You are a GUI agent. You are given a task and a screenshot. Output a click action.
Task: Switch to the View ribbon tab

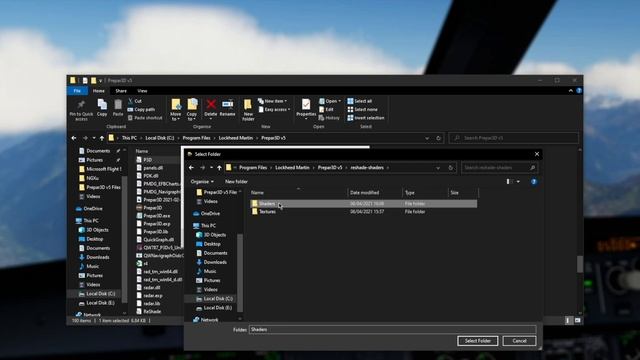[142, 91]
